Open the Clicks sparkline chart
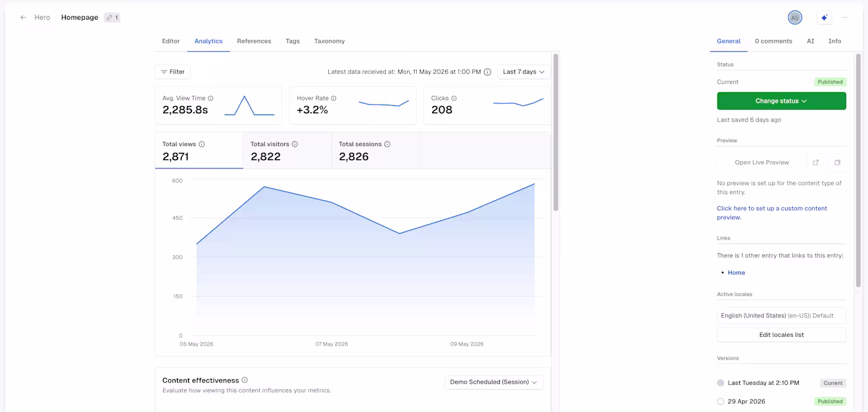 point(518,102)
